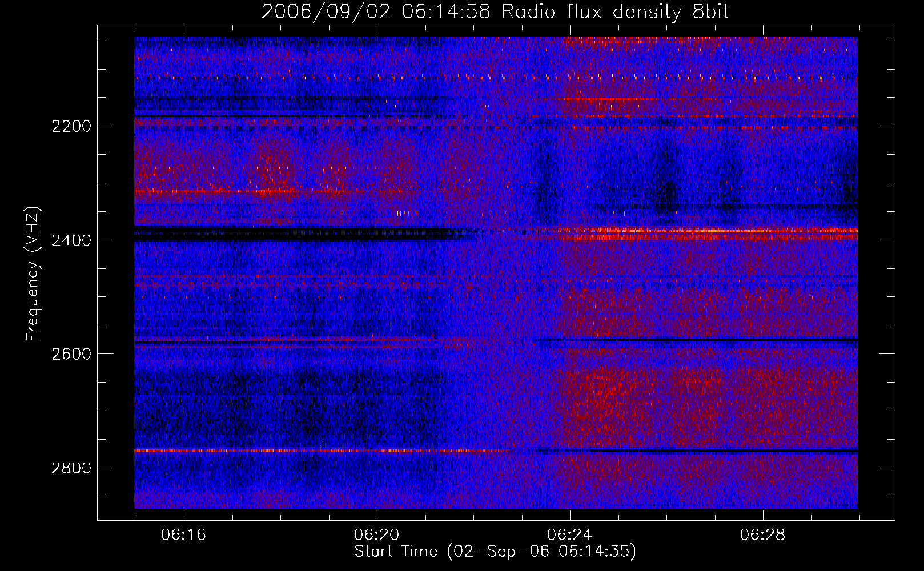Click the 2800 frequency tick label

click(71, 468)
